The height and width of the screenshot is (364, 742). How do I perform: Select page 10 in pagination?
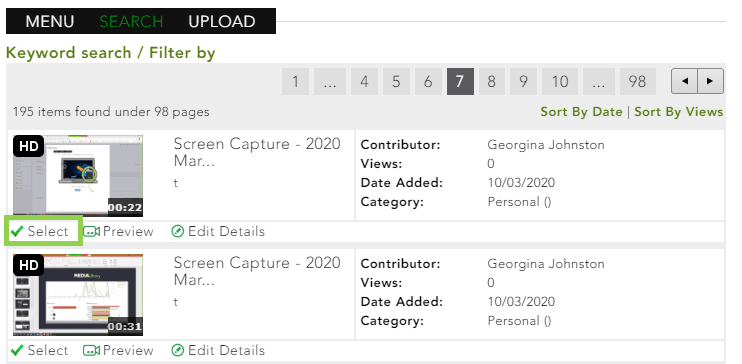pos(560,81)
